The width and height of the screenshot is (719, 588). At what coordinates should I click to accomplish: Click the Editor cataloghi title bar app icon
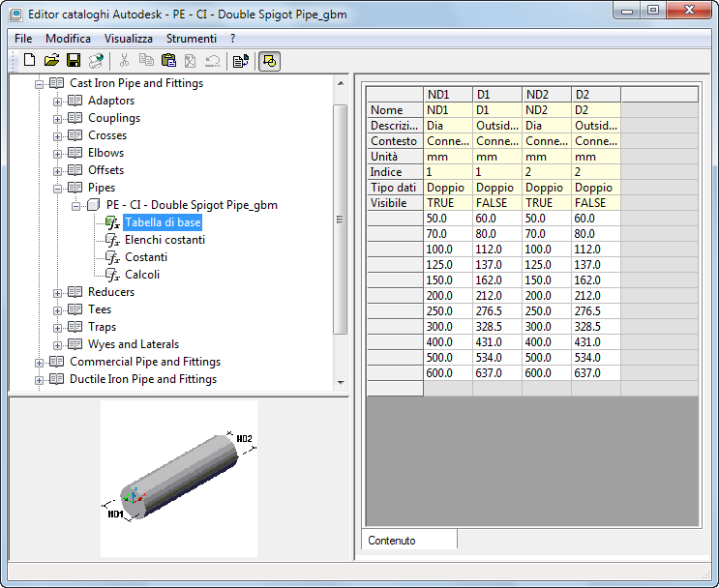pos(15,15)
